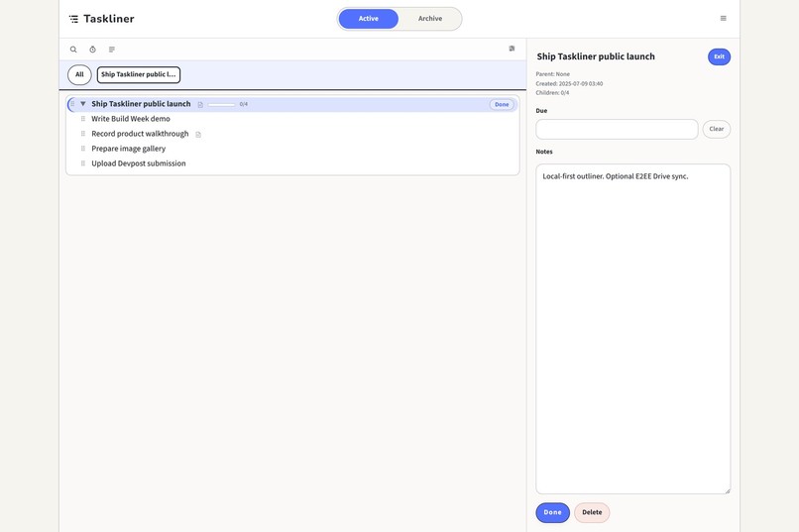Delete the selected task

[592, 512]
